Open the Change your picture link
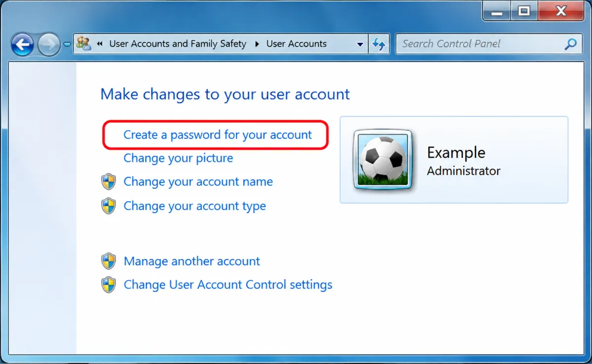592x364 pixels. coord(178,158)
